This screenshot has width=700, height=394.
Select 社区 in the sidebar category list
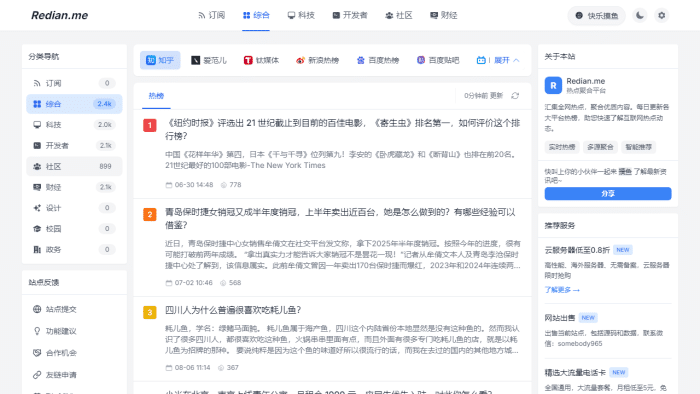(x=74, y=166)
